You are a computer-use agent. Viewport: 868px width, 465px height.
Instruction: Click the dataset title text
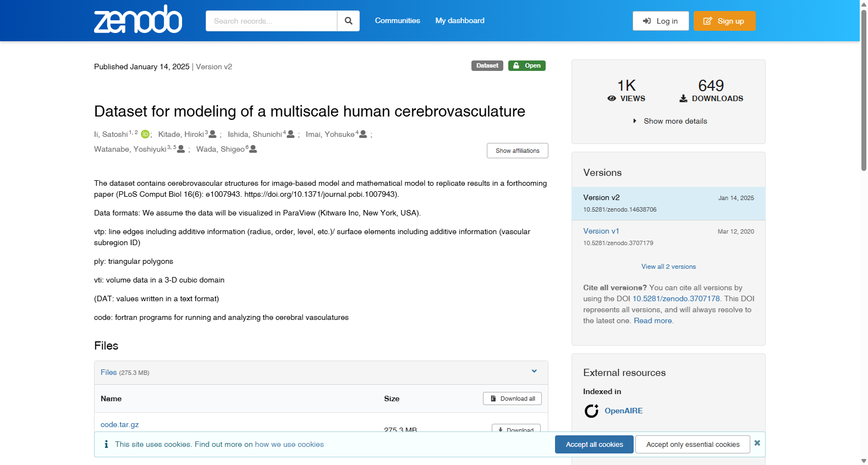[310, 112]
